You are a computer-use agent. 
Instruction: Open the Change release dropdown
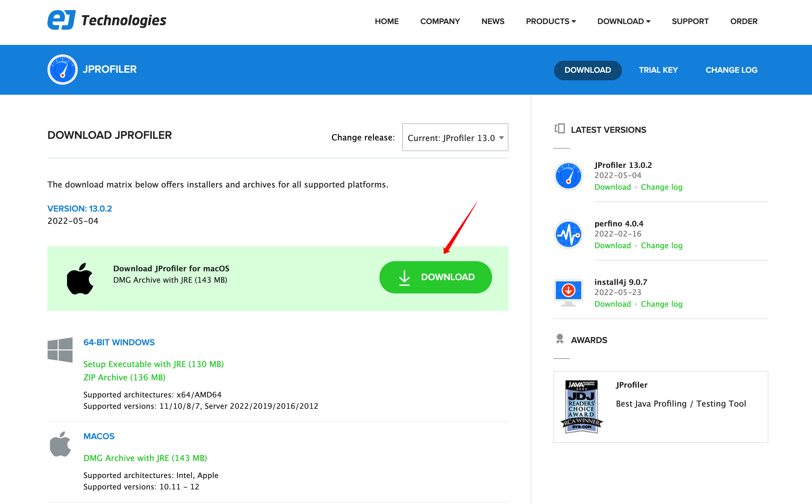click(455, 137)
